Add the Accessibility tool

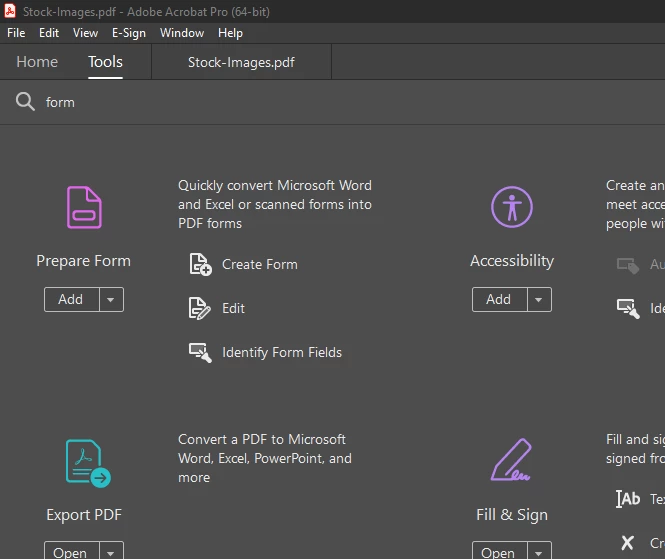500,299
